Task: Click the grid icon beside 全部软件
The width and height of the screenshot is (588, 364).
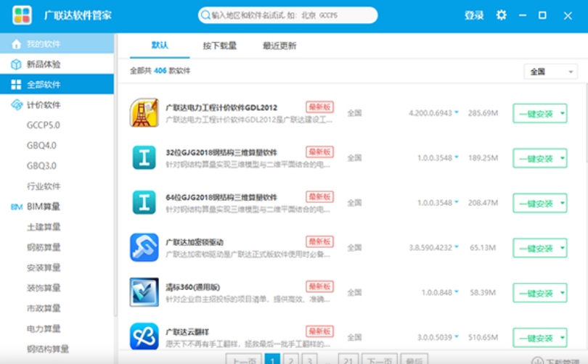Action: tap(16, 85)
